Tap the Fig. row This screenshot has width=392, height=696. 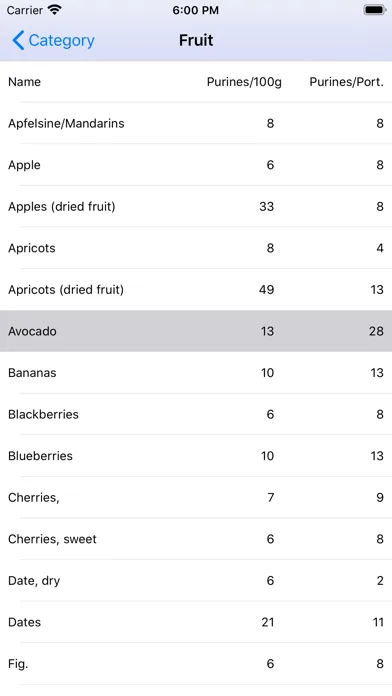(196, 664)
